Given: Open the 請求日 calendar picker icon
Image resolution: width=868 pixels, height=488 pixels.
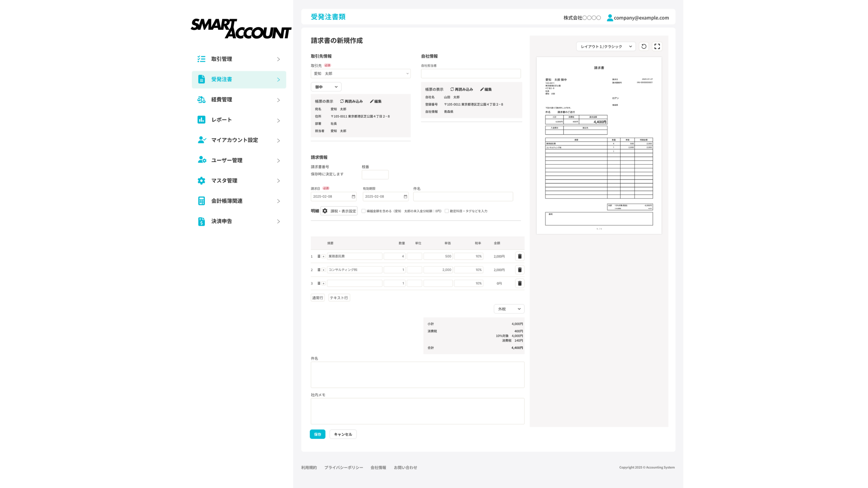Looking at the screenshot, I should 353,197.
